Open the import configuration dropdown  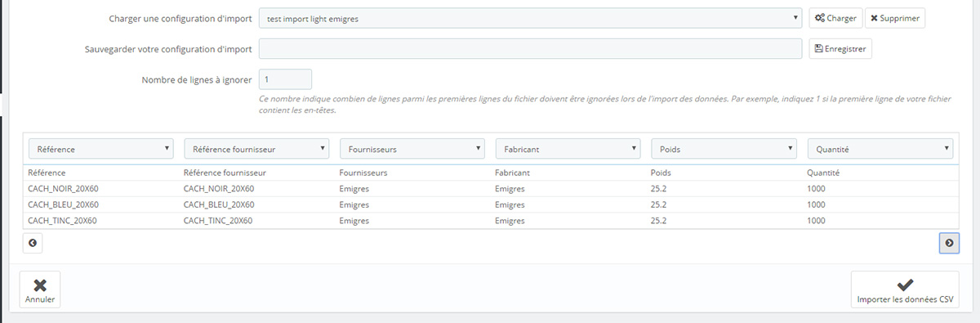click(x=531, y=18)
